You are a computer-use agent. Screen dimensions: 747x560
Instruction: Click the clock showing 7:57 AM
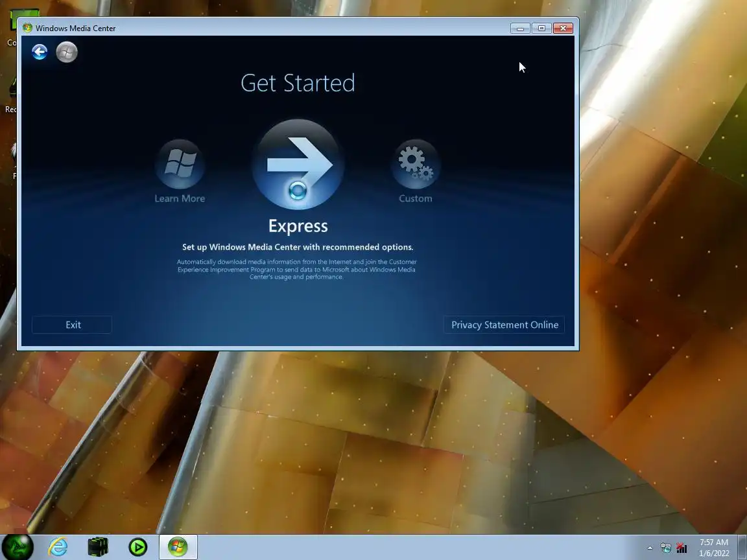(x=714, y=548)
